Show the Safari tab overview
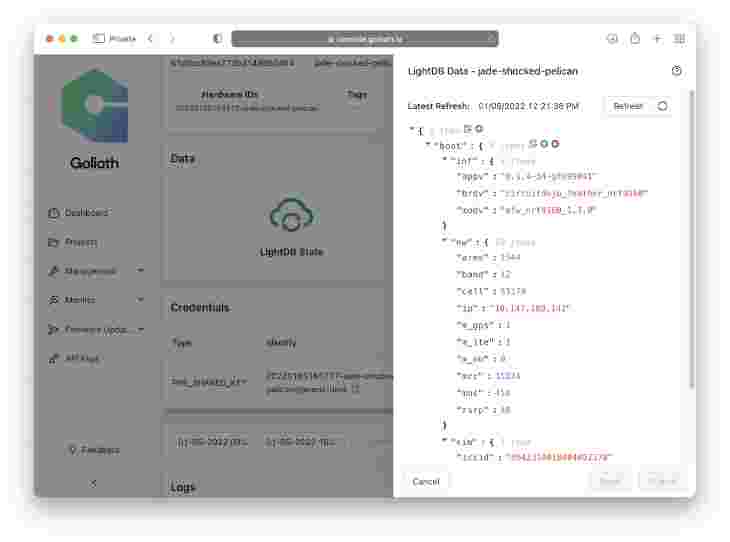Screen dimensions: 730x542 (x=679, y=38)
